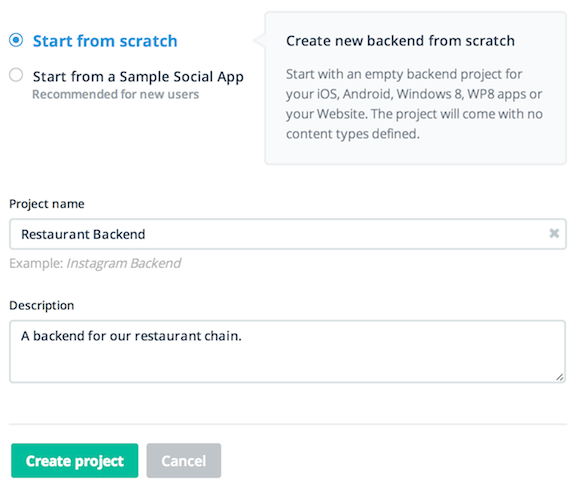Click the paragraph starting 'Start with an empty backend'
Screen dimensions: 584x486
point(414,104)
